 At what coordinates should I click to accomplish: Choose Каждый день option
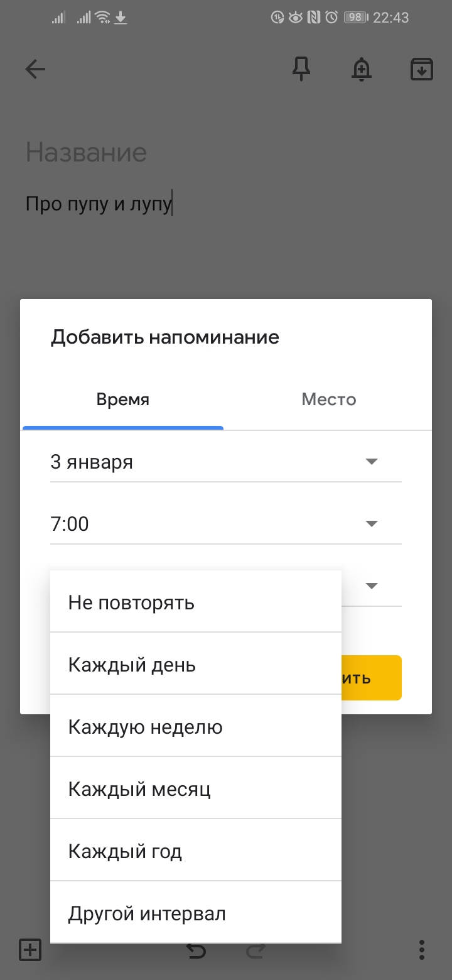[196, 663]
